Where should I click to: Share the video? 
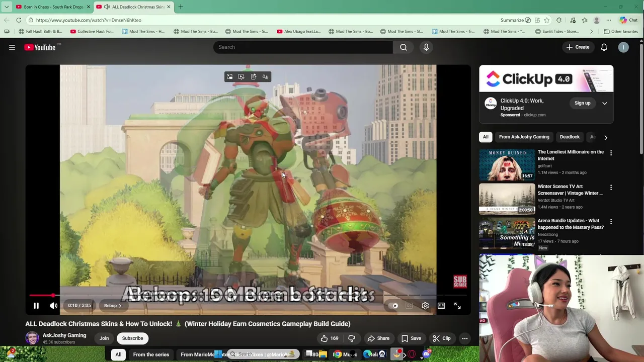click(x=378, y=338)
